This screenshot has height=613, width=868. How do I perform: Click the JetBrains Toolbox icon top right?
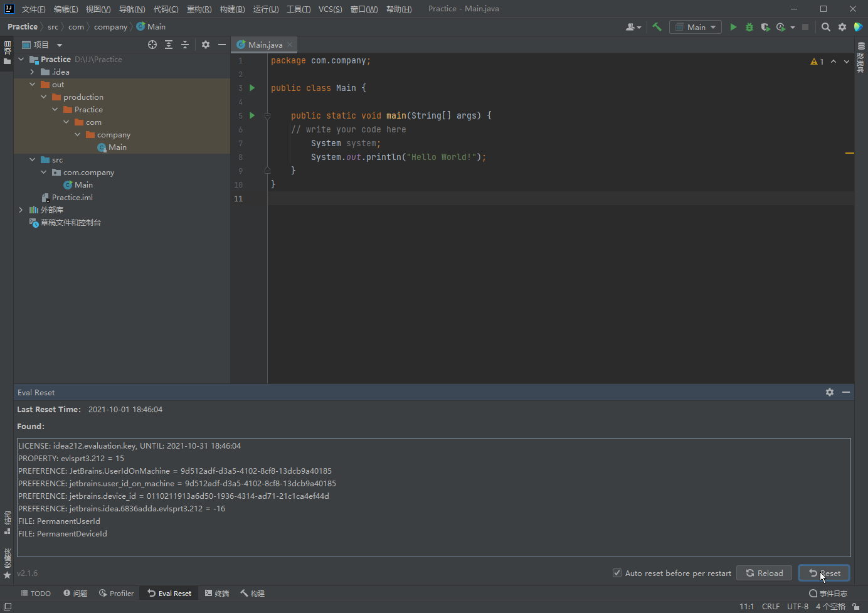click(x=859, y=27)
